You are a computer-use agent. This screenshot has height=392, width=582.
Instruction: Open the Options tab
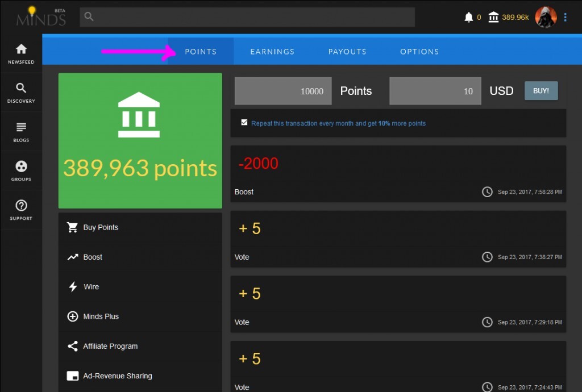[x=419, y=52]
